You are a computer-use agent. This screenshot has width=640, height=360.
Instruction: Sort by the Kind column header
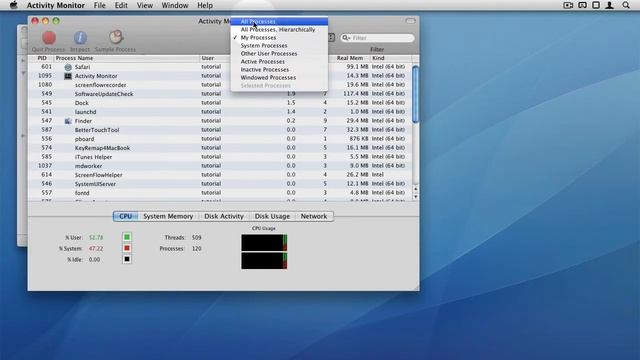[391, 58]
